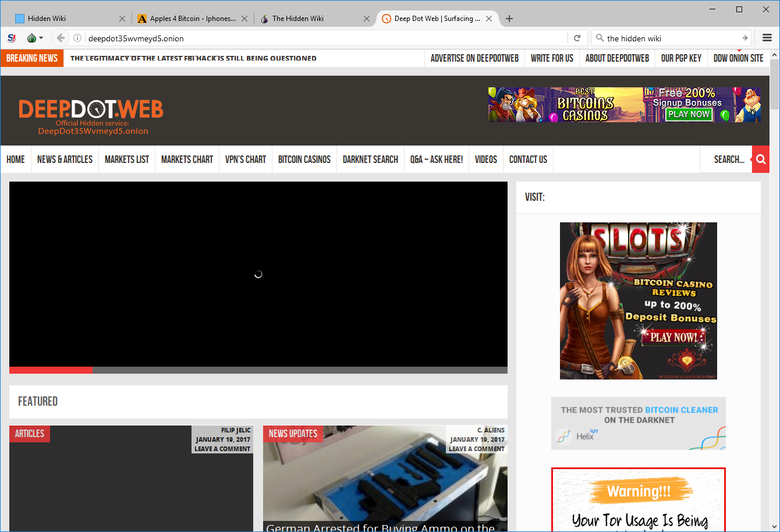Switch to Apples 4 Bitcoin tab
Viewport: 780px width, 532px height.
pyautogui.click(x=193, y=19)
